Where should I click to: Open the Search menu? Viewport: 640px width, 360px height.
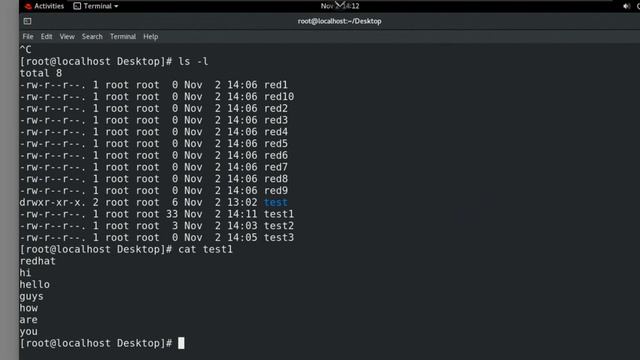tap(92, 37)
